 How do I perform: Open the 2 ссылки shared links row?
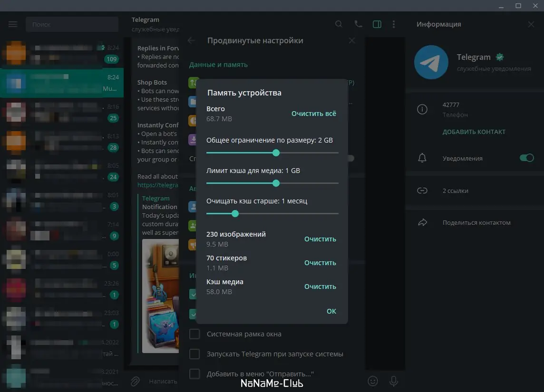tap(474, 191)
